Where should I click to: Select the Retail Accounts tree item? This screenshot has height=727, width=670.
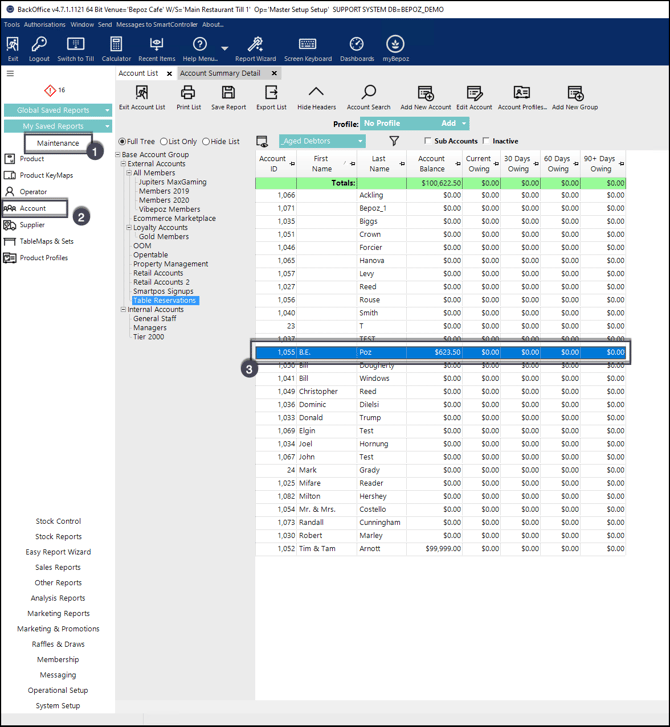click(x=158, y=273)
